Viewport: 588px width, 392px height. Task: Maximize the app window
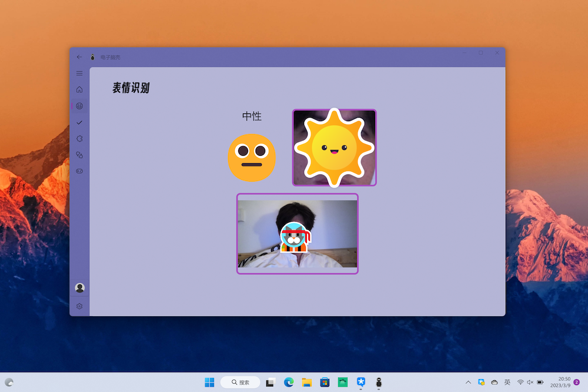481,53
